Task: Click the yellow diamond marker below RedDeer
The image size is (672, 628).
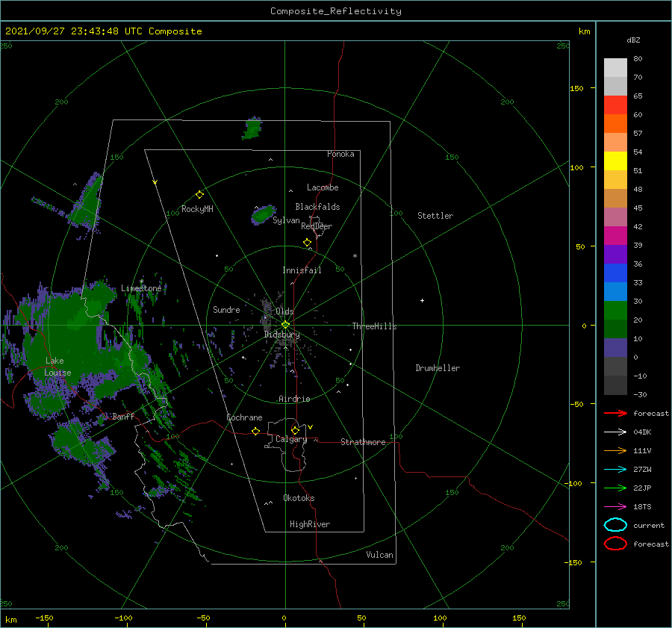Action: pyautogui.click(x=307, y=243)
